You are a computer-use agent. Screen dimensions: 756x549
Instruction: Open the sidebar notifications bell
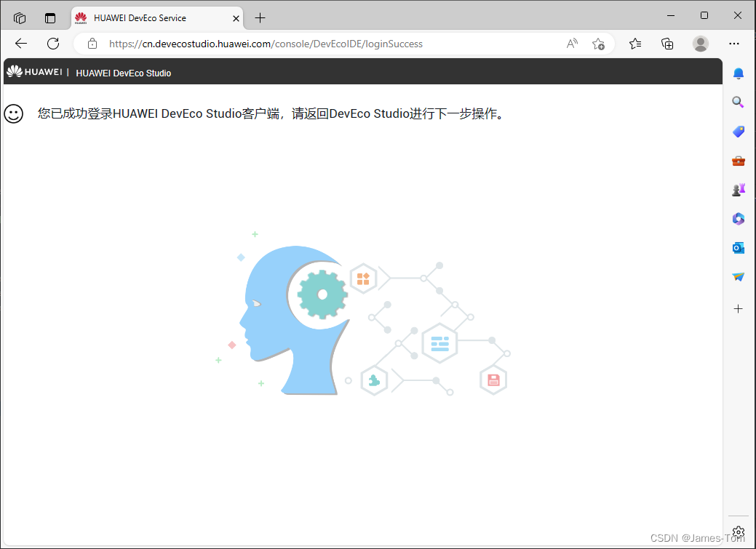pyautogui.click(x=738, y=73)
